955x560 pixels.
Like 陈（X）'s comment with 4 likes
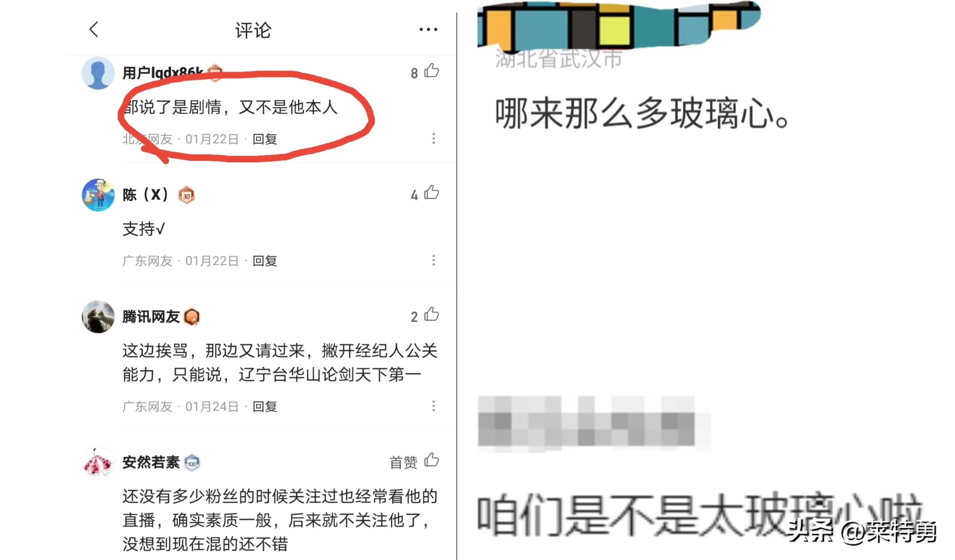(x=431, y=192)
